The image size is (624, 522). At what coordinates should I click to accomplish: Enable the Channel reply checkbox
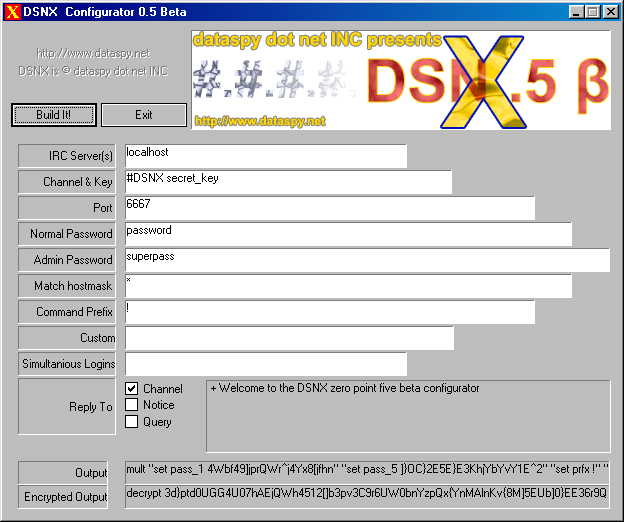[132, 388]
